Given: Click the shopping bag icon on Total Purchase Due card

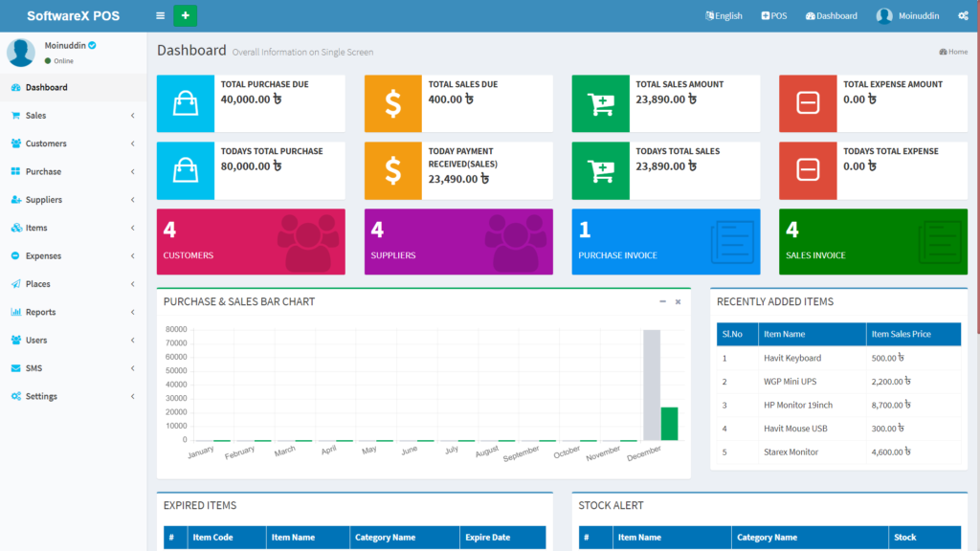Looking at the screenshot, I should [185, 103].
